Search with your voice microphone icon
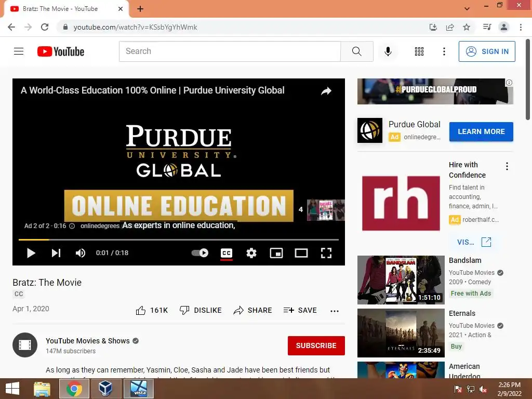The height and width of the screenshot is (399, 532). pyautogui.click(x=388, y=51)
